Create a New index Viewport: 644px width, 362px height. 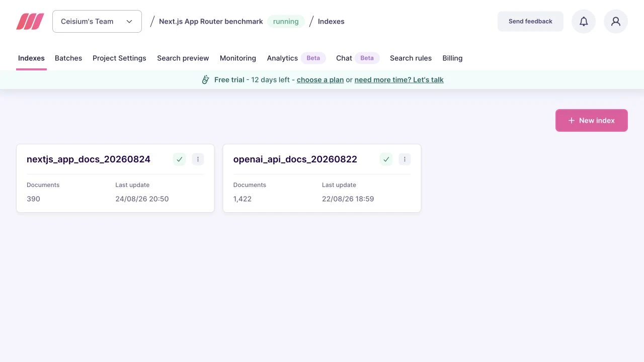point(592,121)
